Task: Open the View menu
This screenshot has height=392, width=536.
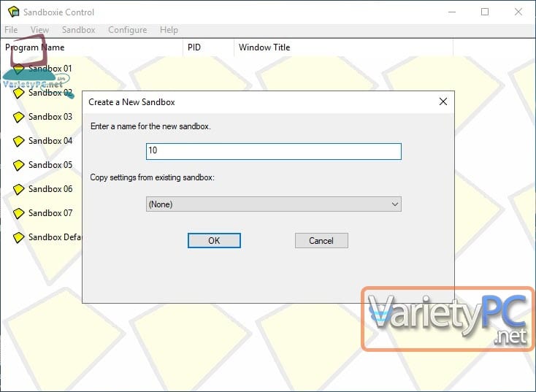Action: [x=39, y=30]
